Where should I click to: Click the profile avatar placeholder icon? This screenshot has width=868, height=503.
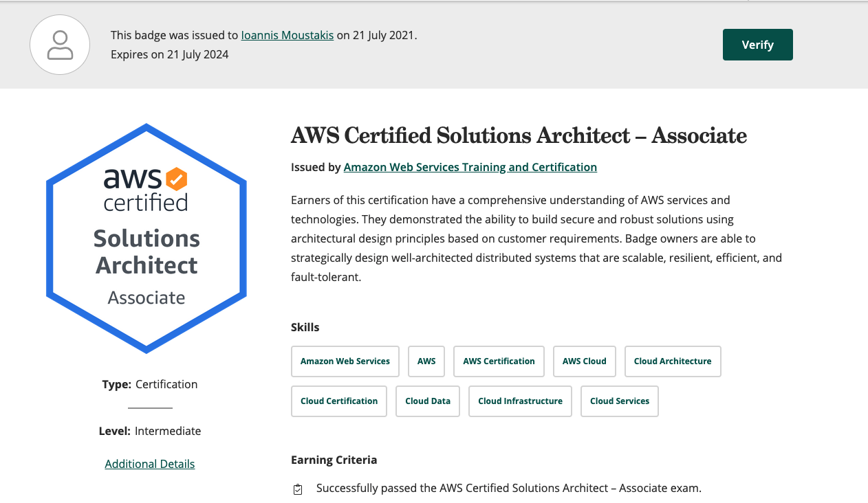60,45
